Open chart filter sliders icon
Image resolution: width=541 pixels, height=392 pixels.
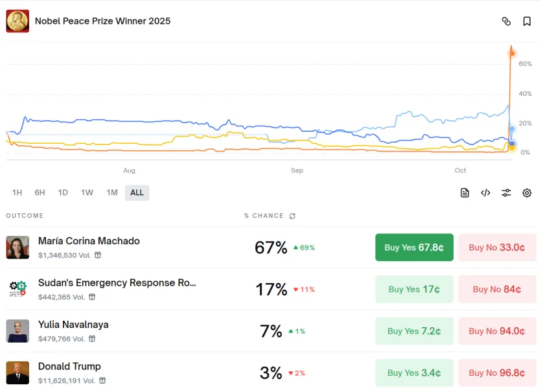(506, 192)
